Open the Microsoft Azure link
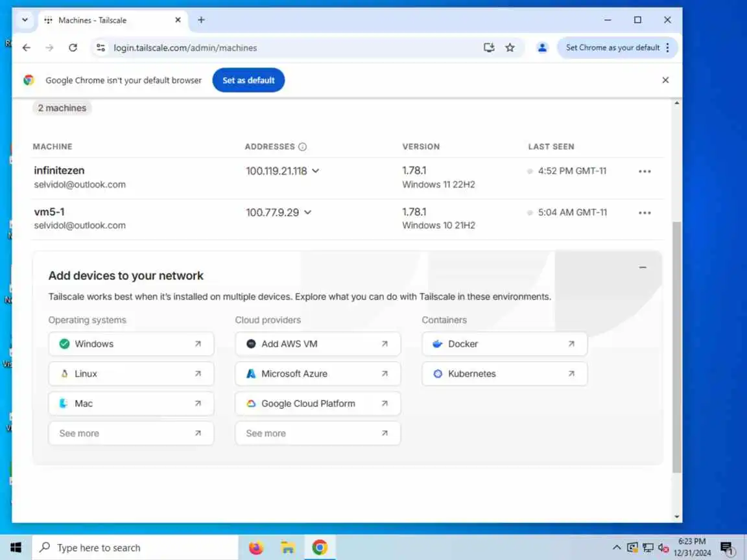The height and width of the screenshot is (560, 747). coord(318,374)
